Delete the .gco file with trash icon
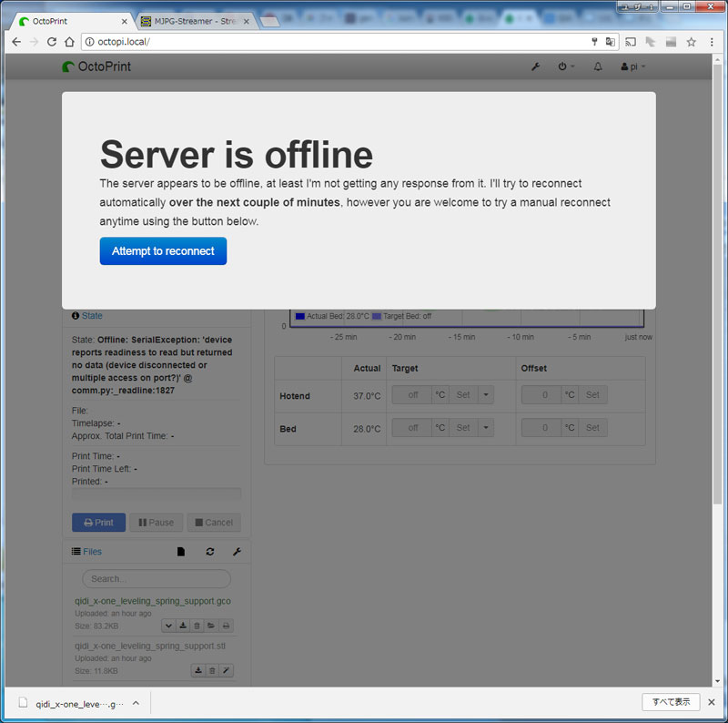 tap(197, 626)
